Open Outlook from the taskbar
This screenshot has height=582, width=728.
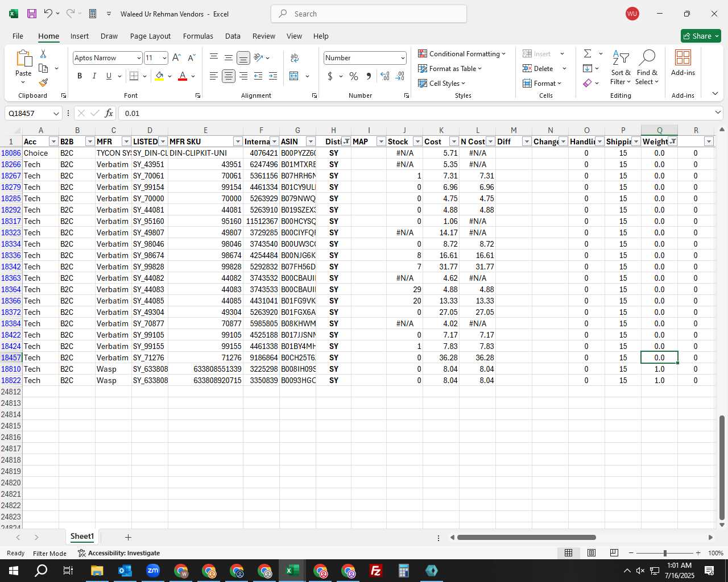click(x=125, y=571)
